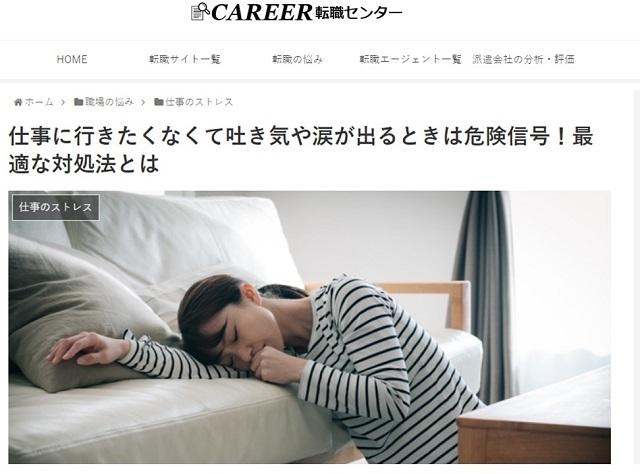This screenshot has height=474, width=640.
Task: Click the first breadcrumb chevron after ホーム
Action: 63,102
